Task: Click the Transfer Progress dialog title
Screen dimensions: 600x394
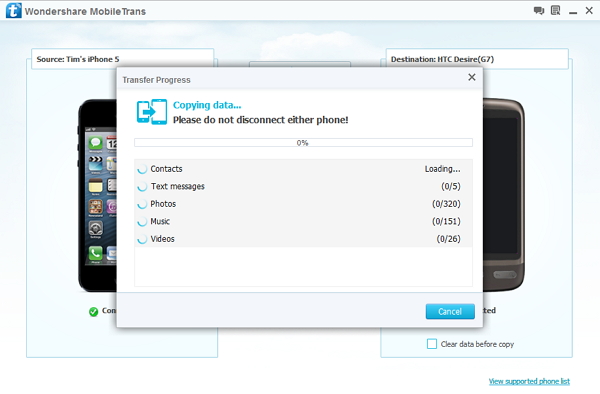Action: [157, 80]
